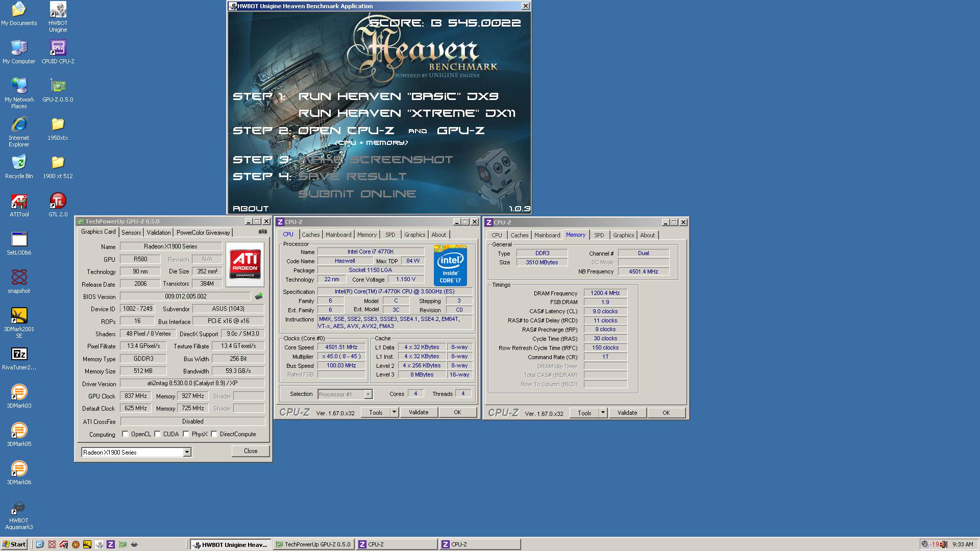Click Run Heaven "Basic" DX9 step
The height and width of the screenshot is (551, 980).
398,96
